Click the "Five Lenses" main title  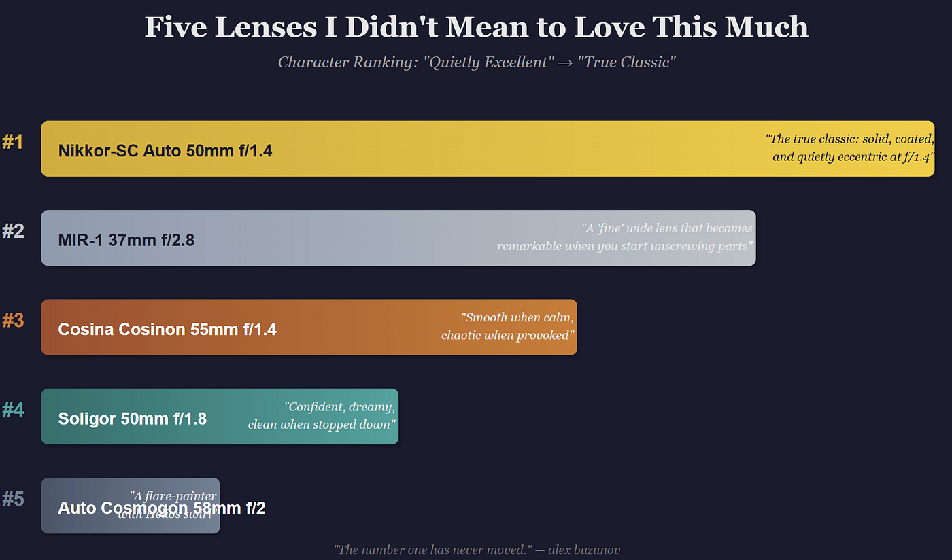pos(476,27)
